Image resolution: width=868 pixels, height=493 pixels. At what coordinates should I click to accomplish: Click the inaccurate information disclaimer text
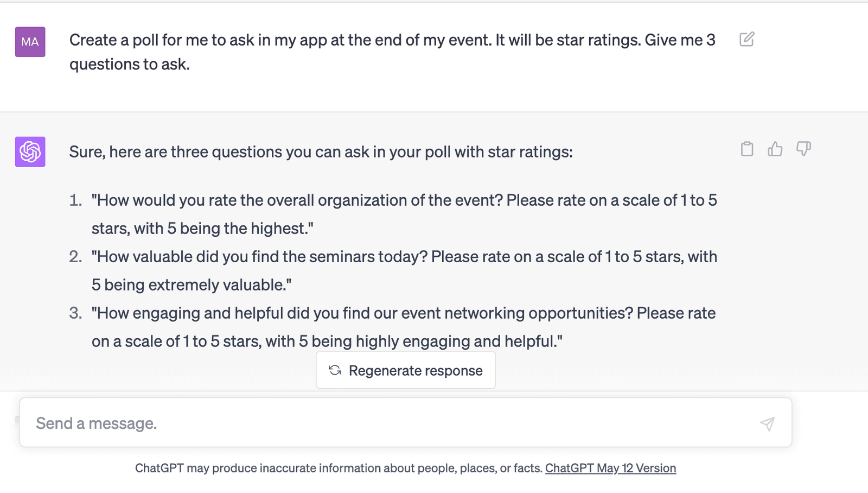(339, 468)
